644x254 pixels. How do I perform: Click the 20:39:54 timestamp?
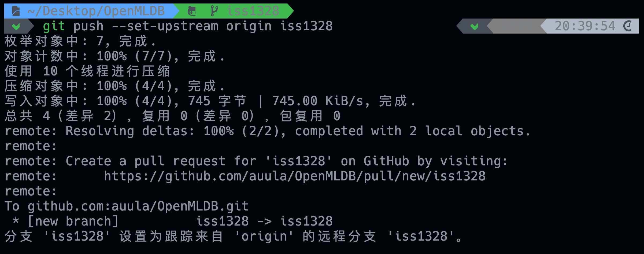[x=585, y=26]
